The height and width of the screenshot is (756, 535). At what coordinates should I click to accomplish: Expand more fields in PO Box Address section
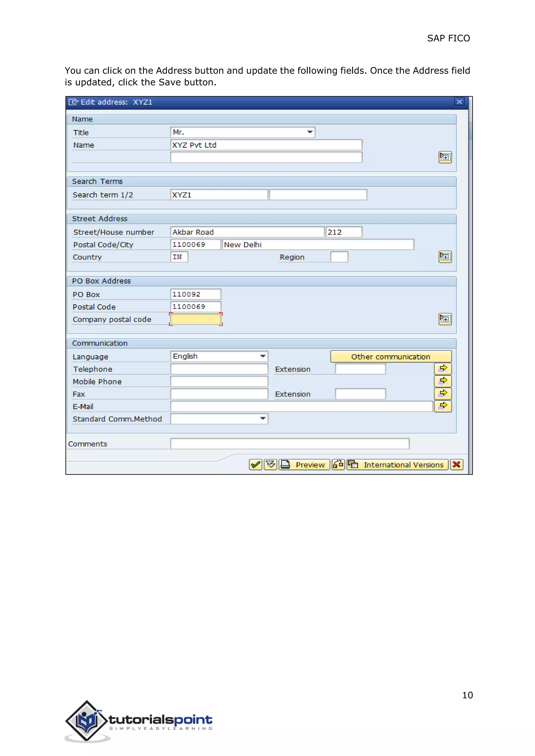[x=445, y=319]
